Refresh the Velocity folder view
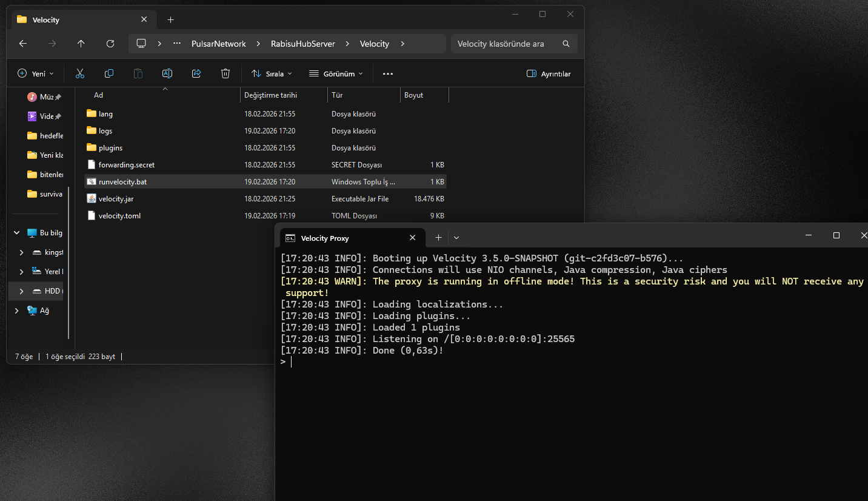Viewport: 868px width, 501px height. tap(110, 44)
